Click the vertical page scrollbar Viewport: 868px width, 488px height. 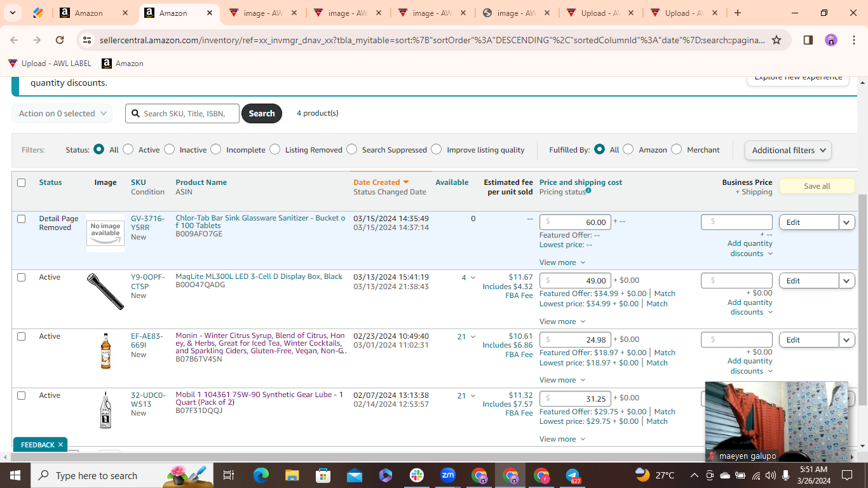(x=862, y=299)
